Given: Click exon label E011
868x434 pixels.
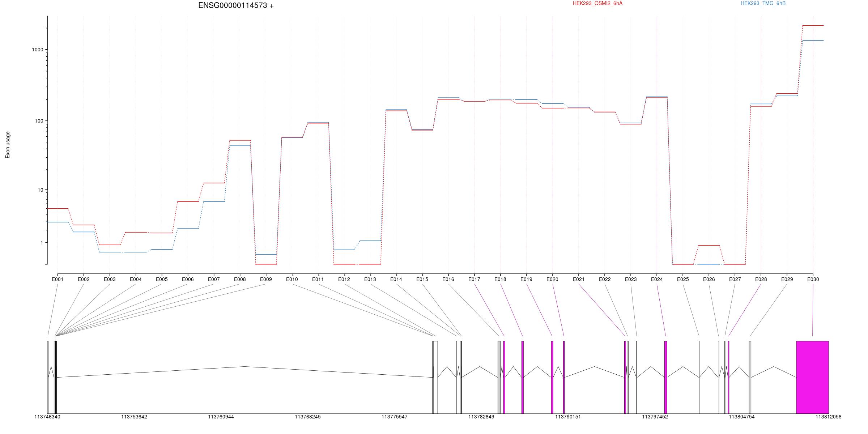Looking at the screenshot, I should [318, 279].
